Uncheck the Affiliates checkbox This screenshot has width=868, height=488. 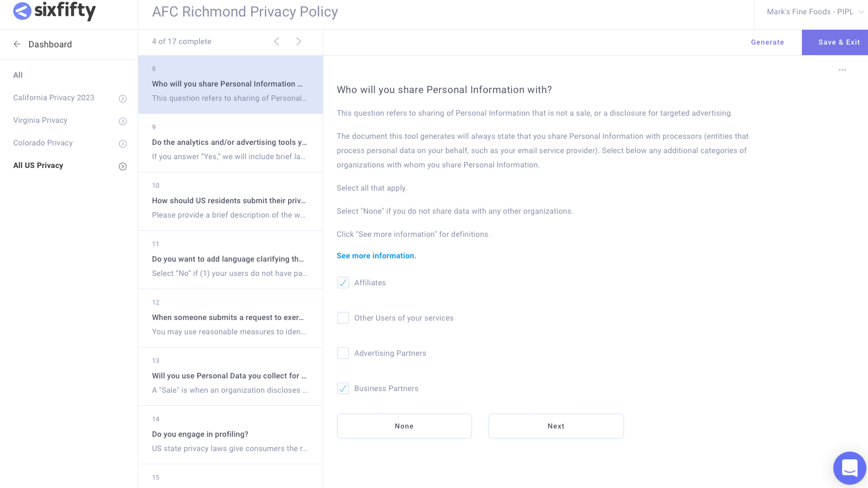pyautogui.click(x=343, y=283)
